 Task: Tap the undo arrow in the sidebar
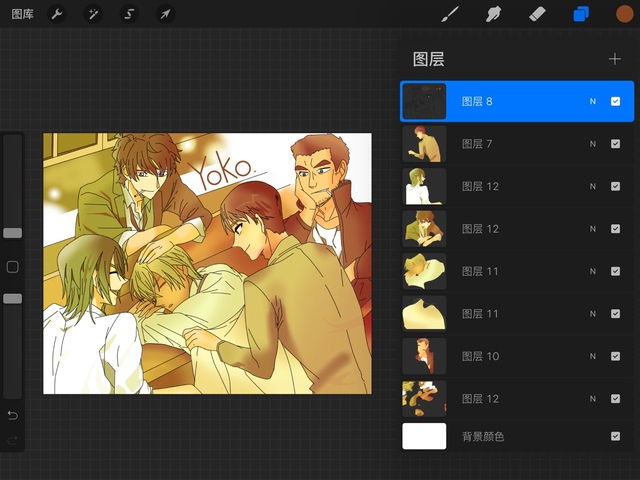13,415
